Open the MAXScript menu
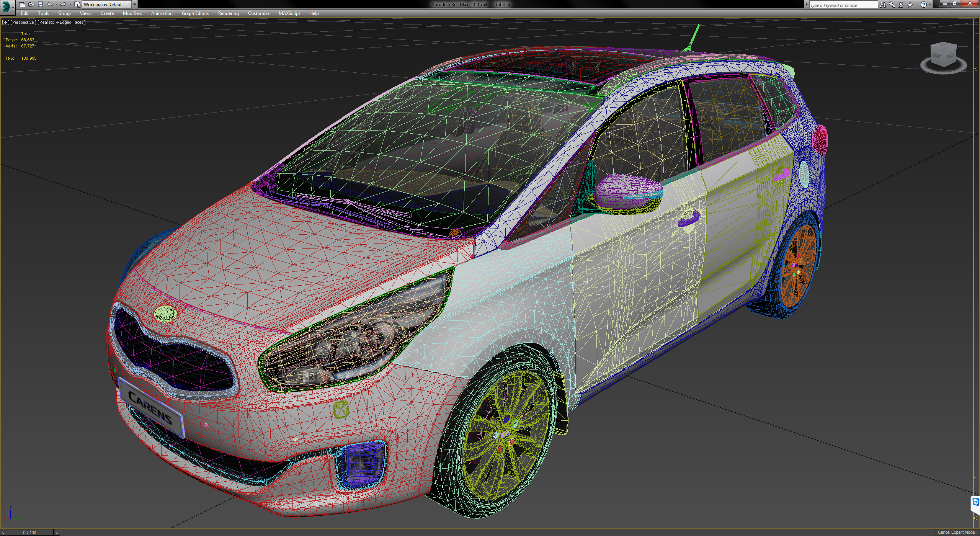 coord(289,13)
